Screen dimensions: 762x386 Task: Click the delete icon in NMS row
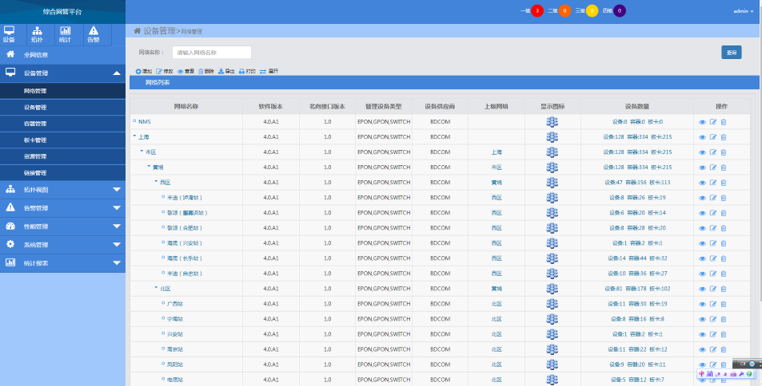pos(723,122)
